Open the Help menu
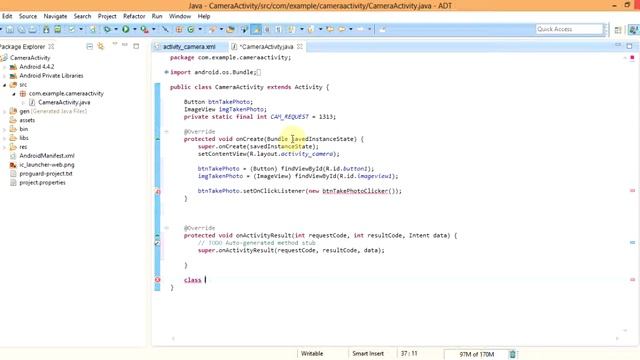Viewport: 640px width, 360px height. point(204,16)
